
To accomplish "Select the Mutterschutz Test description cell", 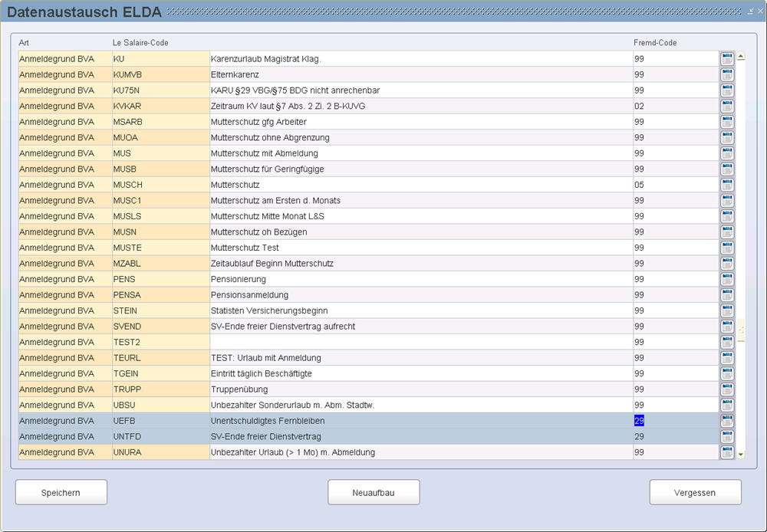I will click(x=420, y=248).
